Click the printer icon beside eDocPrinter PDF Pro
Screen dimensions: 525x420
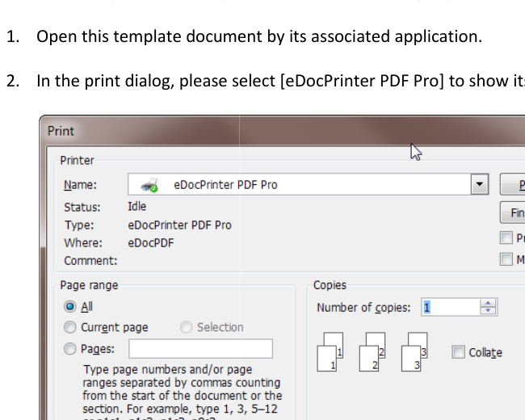coord(149,185)
